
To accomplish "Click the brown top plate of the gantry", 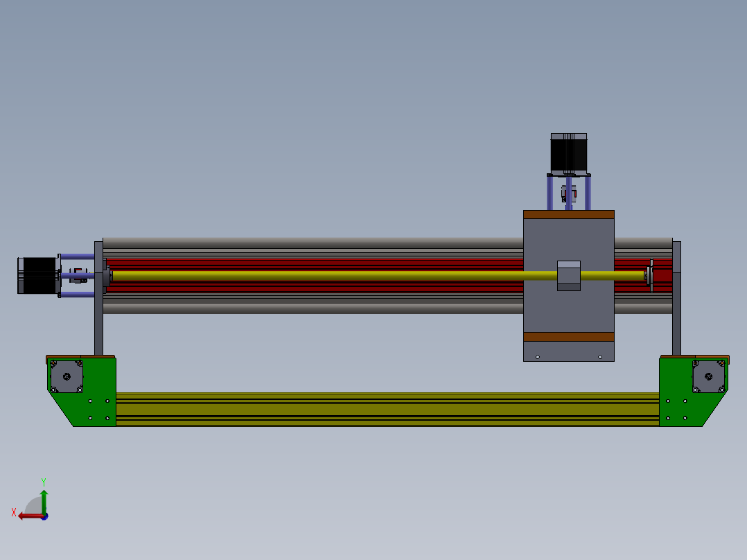I will point(568,213).
